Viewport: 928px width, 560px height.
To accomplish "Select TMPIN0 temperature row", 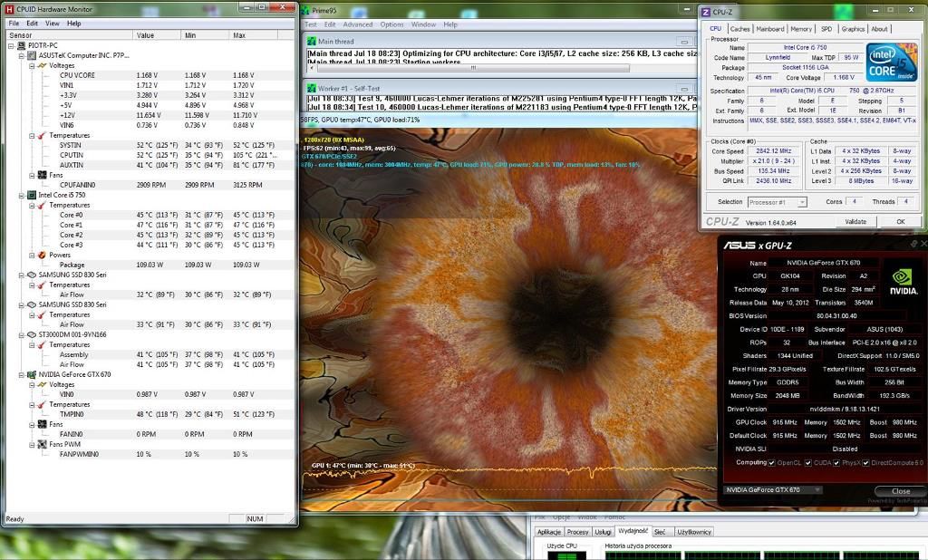I will [150, 415].
